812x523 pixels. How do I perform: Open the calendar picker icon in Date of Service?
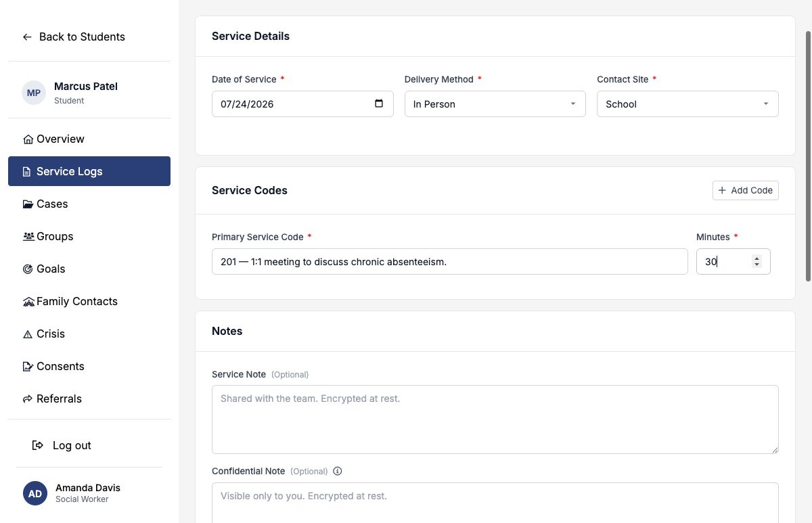coord(379,104)
